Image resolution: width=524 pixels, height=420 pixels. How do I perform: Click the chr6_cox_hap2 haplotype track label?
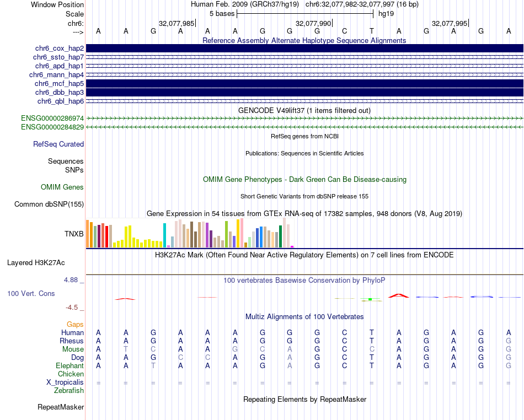click(x=59, y=49)
